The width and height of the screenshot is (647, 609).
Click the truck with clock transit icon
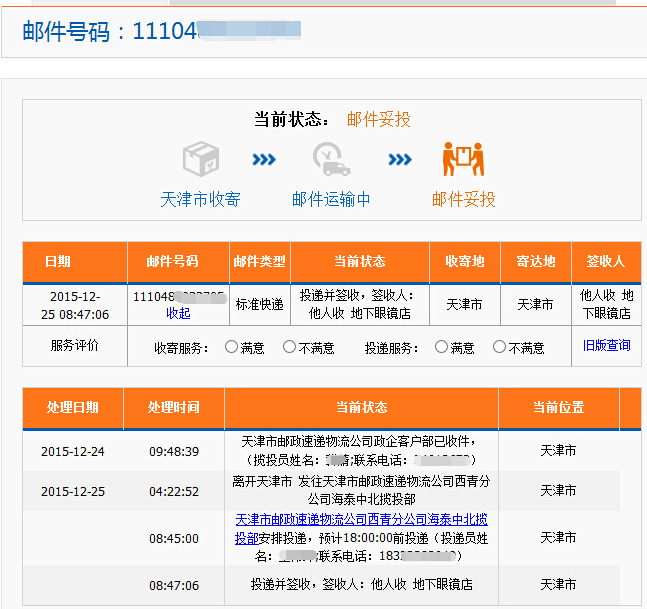(x=331, y=158)
